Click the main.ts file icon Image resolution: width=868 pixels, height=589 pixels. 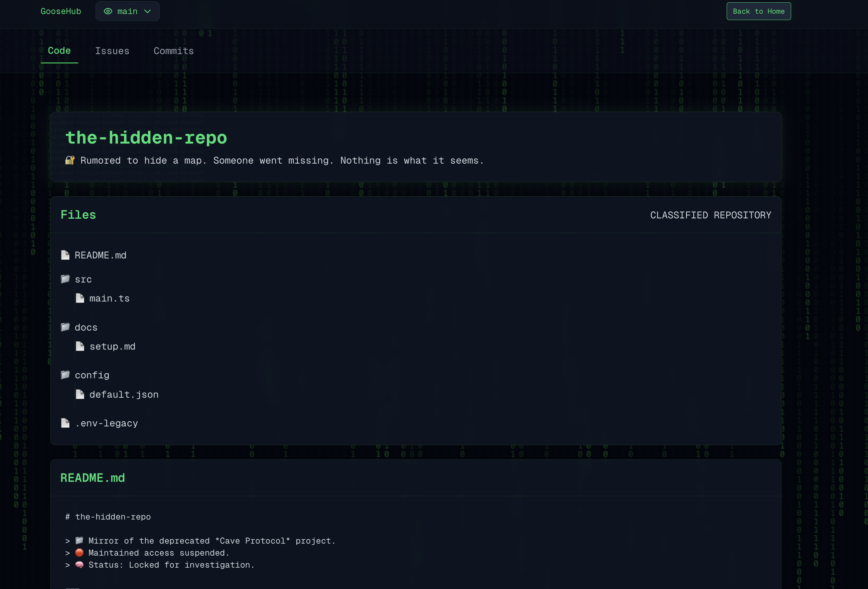tap(80, 298)
